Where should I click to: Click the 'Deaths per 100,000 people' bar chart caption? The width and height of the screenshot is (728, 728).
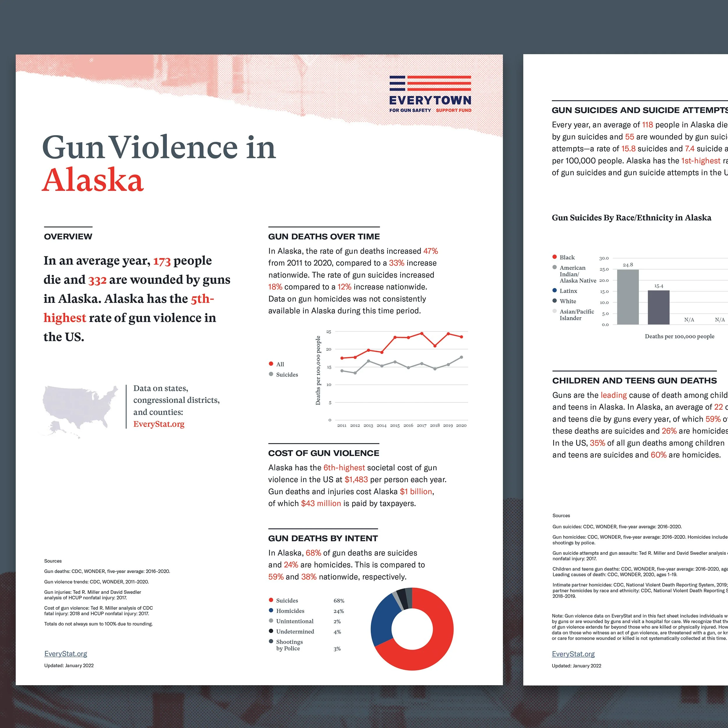(x=679, y=336)
